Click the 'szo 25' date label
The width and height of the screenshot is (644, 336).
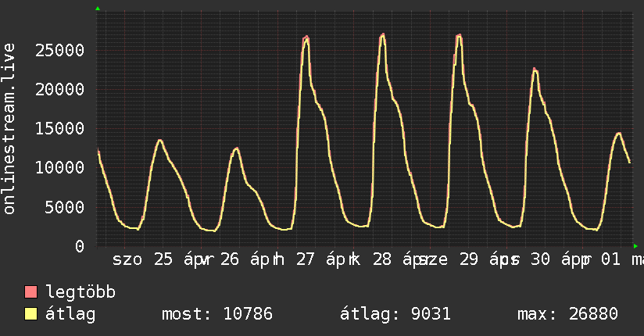point(142,259)
